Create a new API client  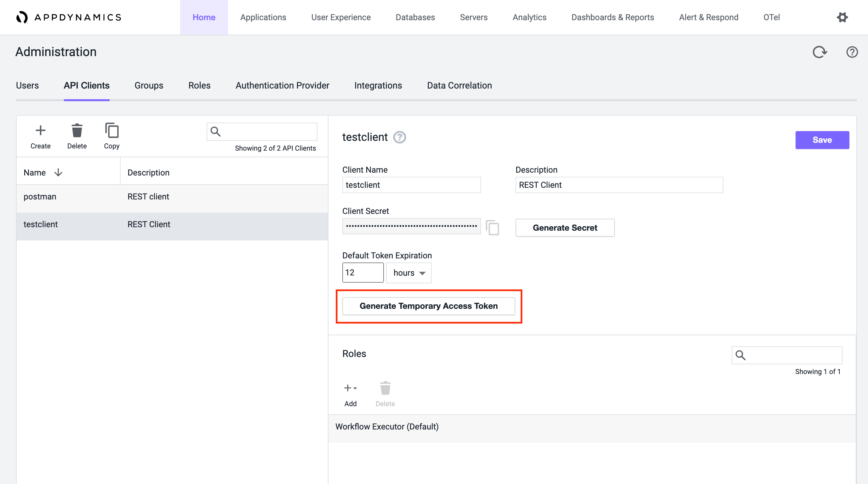[x=40, y=136]
